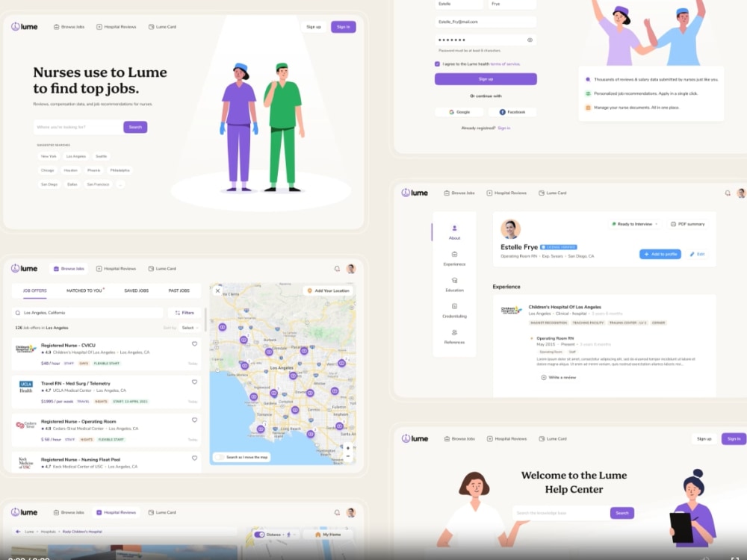Expand more suggested searches with the '...' chip
Viewport: 747px width, 560px height.
(x=120, y=184)
